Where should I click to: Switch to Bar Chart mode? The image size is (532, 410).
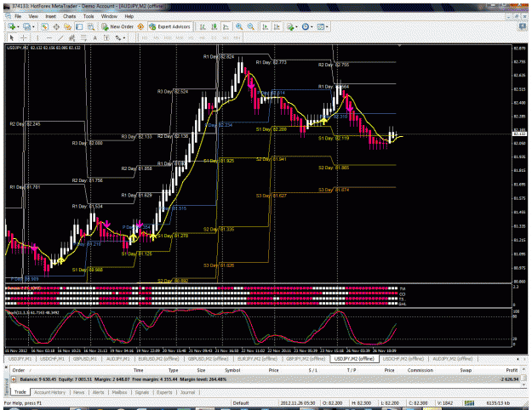tap(203, 26)
